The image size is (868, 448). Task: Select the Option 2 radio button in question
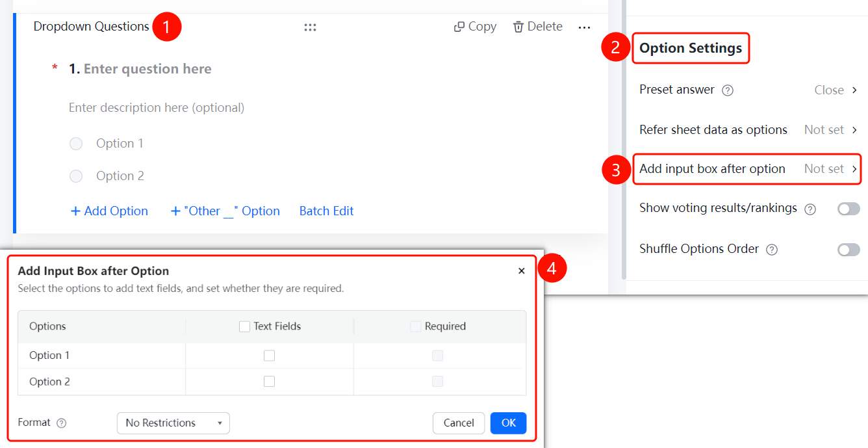(76, 176)
